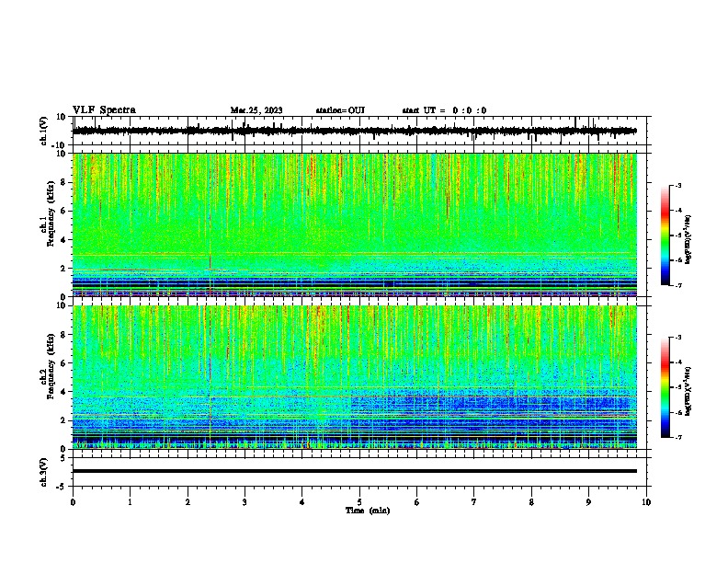Click inside the ch.2 spectrogram panel
This screenshot has height=563, width=728.
(x=355, y=377)
